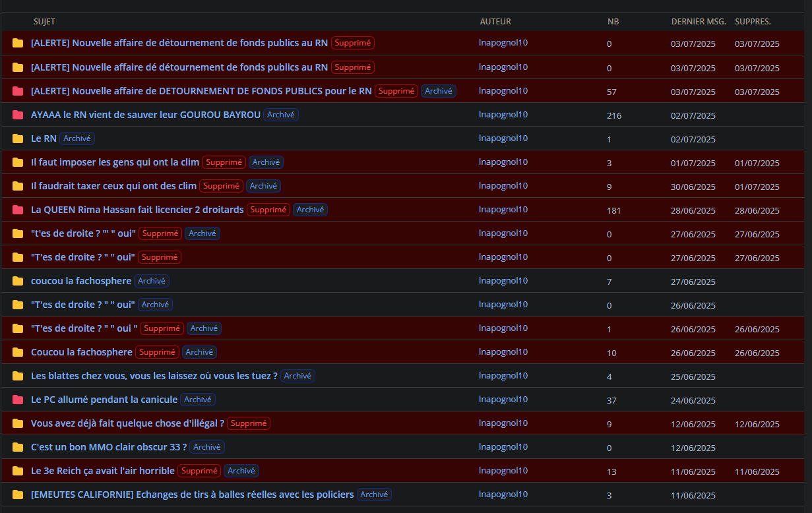Click the message count 216
Image resolution: width=812 pixels, height=513 pixels.
point(614,116)
